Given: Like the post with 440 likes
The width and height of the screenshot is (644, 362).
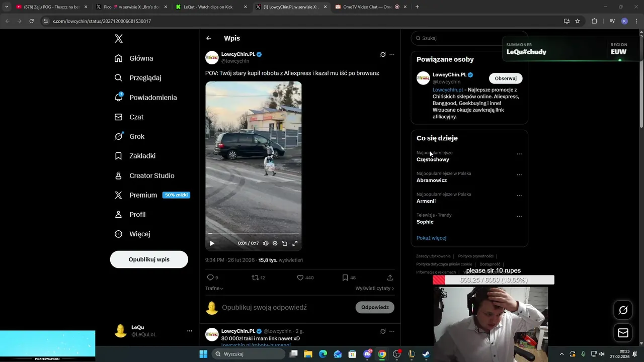Looking at the screenshot, I should [x=305, y=278].
